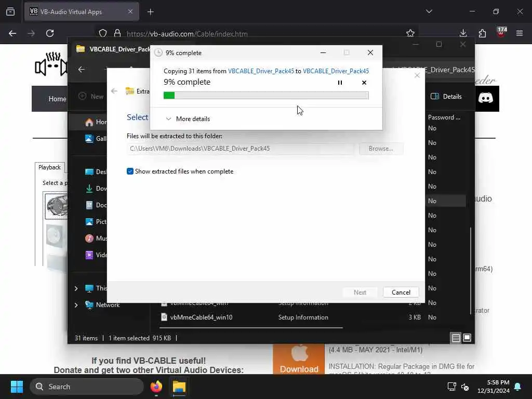Cancel the copy with the small X
The width and height of the screenshot is (532, 399).
click(x=364, y=83)
